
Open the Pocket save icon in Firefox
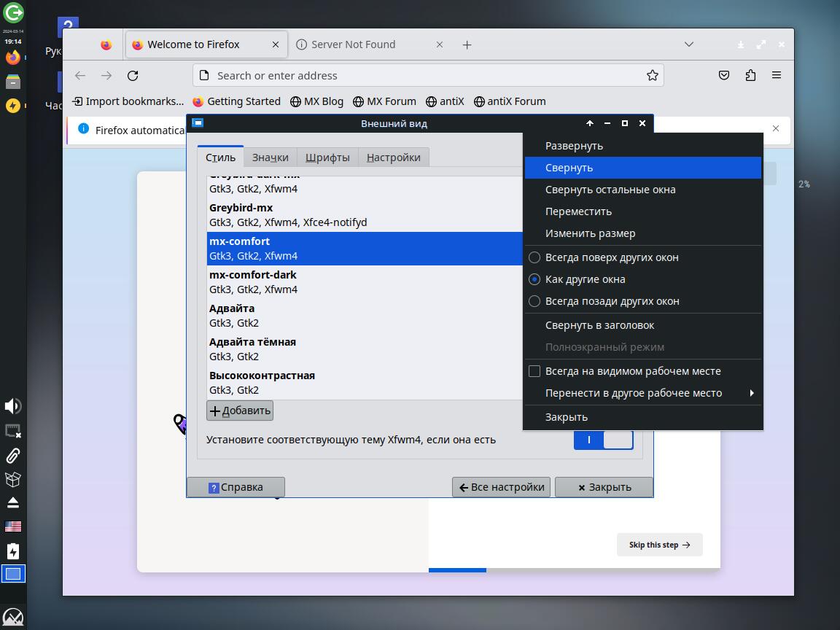click(x=724, y=76)
